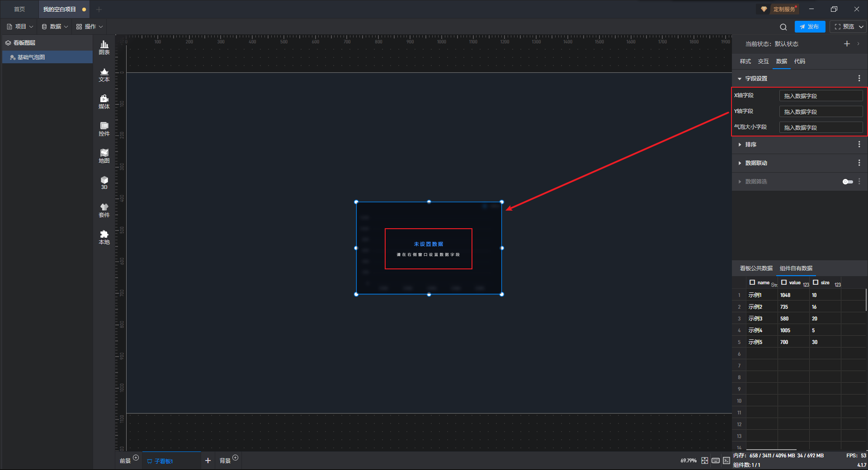The height and width of the screenshot is (470, 868).
Task: Click the 前景 foreground button
Action: click(x=125, y=461)
